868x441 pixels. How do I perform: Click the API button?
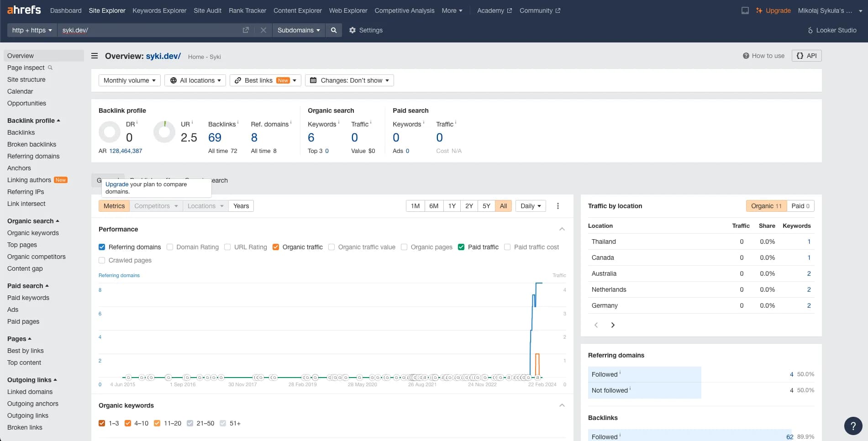pos(807,56)
